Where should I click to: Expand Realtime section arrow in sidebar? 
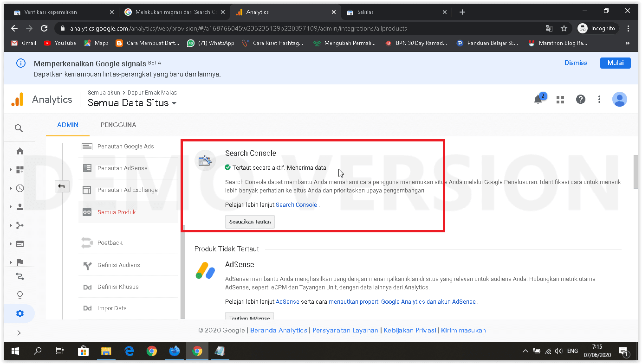[11, 188]
